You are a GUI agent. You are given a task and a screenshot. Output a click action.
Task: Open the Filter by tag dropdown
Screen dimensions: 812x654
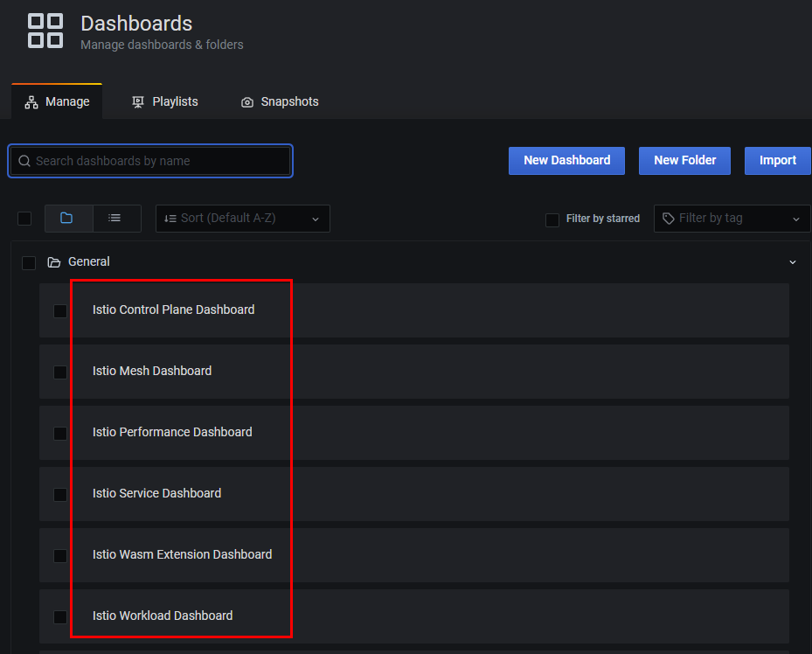[732, 219]
